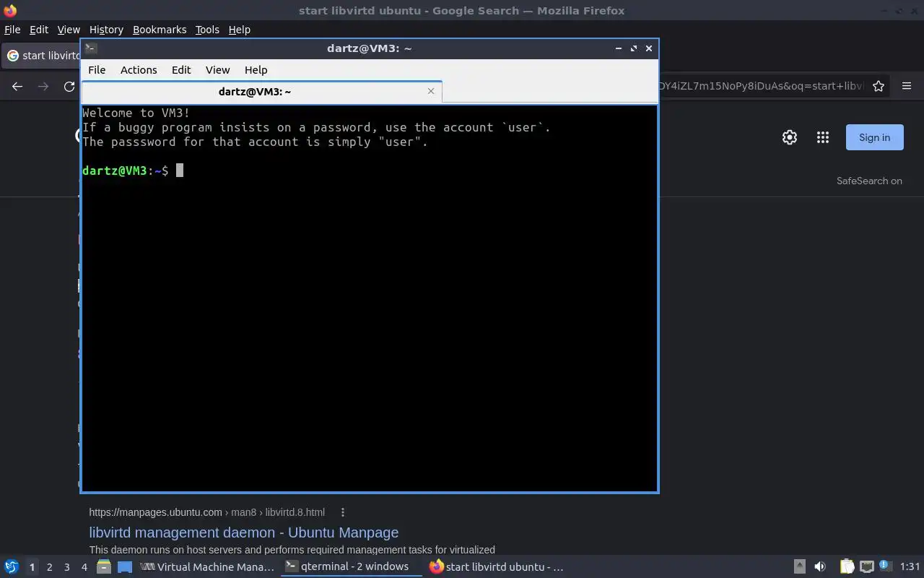Open Firefox Bookmarks menu
This screenshot has width=924, height=578.
pos(160,30)
